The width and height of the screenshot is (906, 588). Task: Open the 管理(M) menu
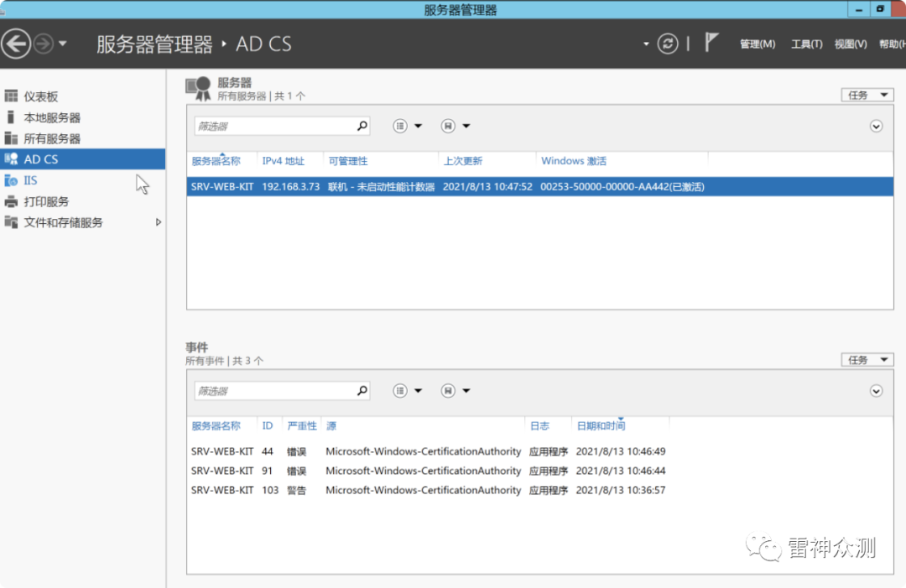pyautogui.click(x=758, y=44)
